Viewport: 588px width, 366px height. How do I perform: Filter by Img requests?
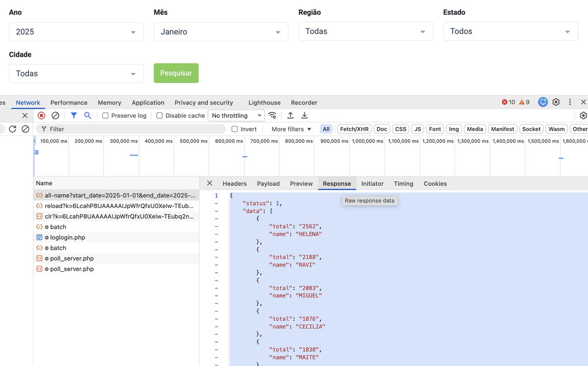tap(454, 129)
